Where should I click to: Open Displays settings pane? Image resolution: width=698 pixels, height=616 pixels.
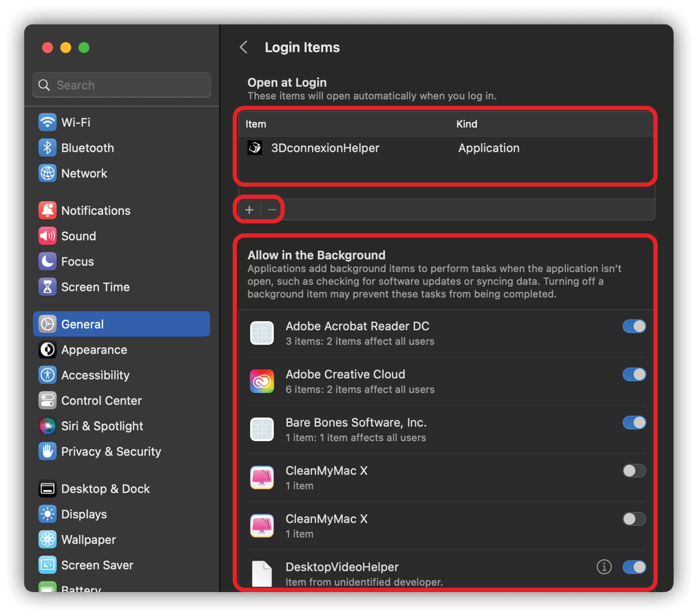(x=121, y=514)
